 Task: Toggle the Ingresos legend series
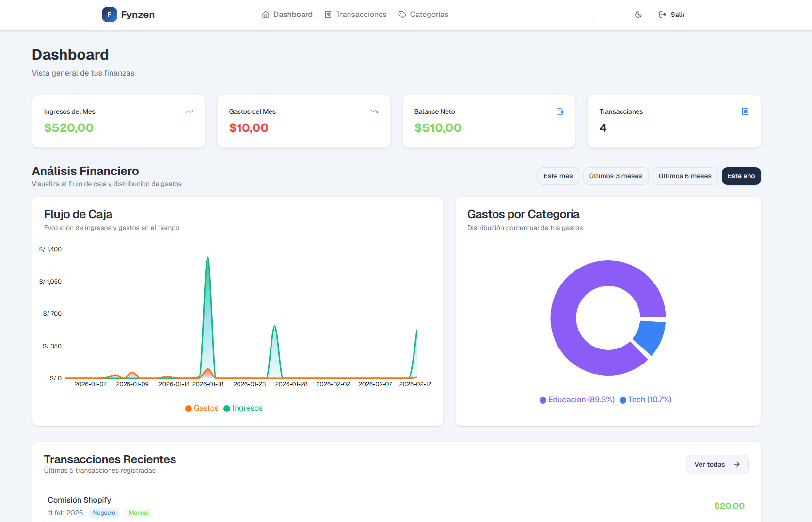pyautogui.click(x=243, y=408)
